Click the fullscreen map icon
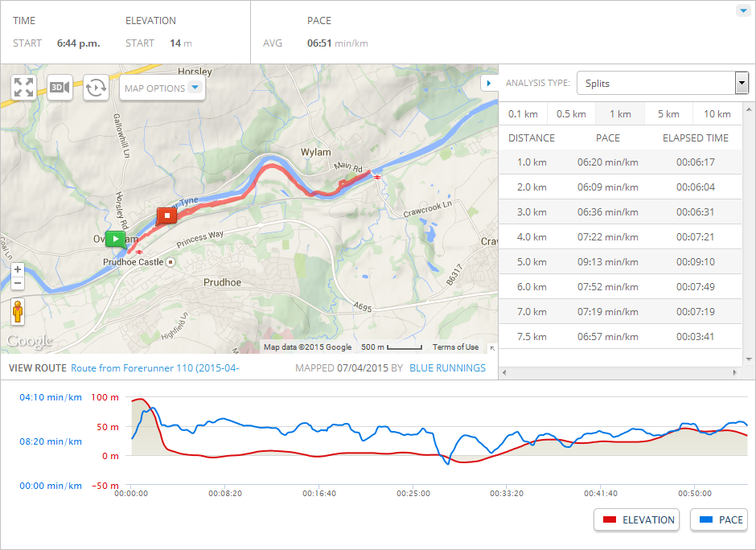The image size is (756, 550). coord(23,88)
